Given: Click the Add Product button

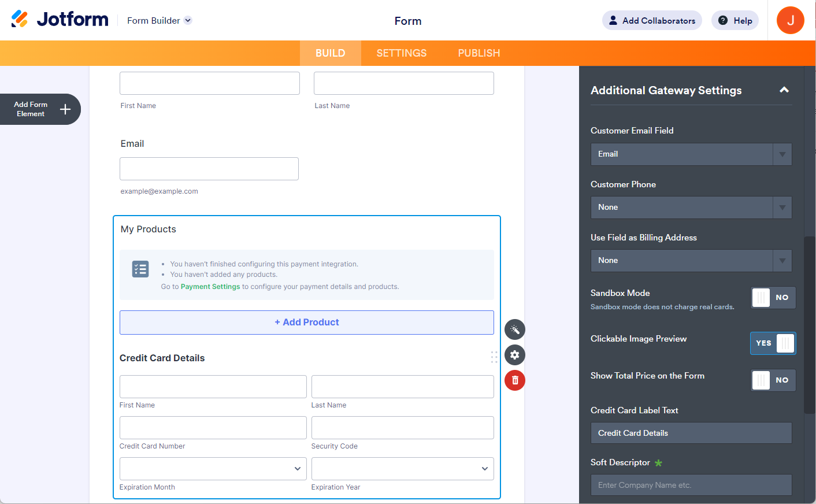Looking at the screenshot, I should [307, 323].
